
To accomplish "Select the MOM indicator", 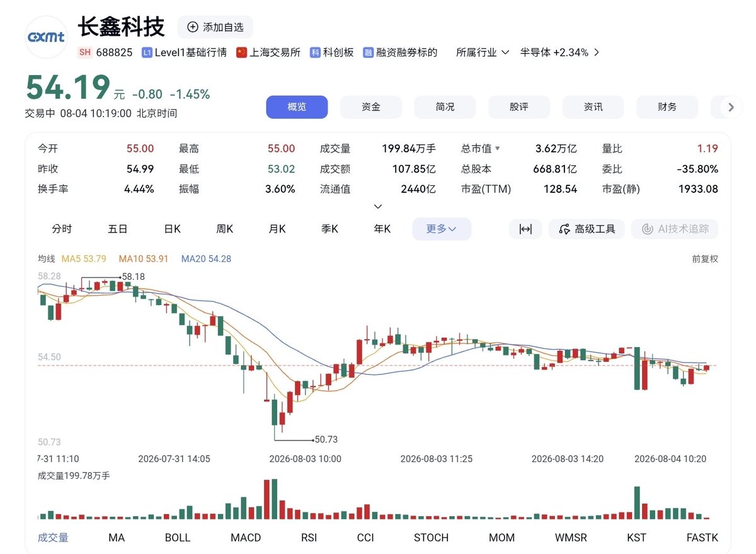I will click(501, 538).
